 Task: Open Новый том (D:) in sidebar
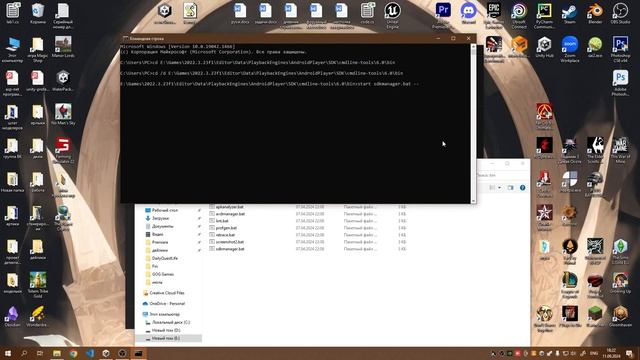[166, 330]
